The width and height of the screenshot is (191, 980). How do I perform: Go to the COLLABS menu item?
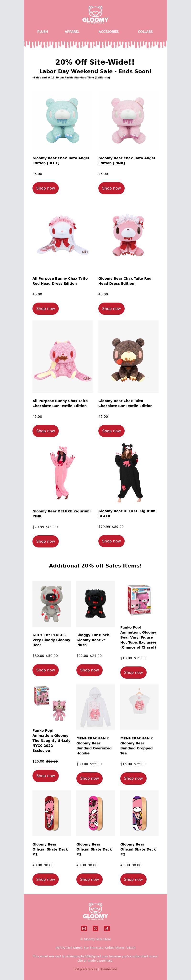145,31
